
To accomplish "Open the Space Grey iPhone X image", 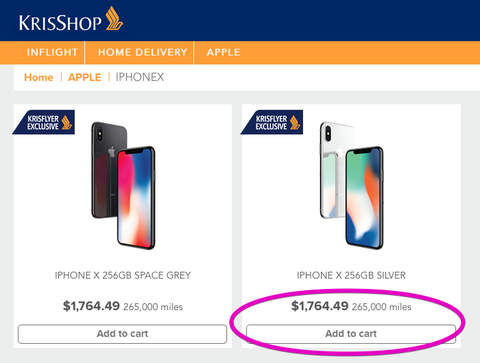I will click(x=123, y=185).
